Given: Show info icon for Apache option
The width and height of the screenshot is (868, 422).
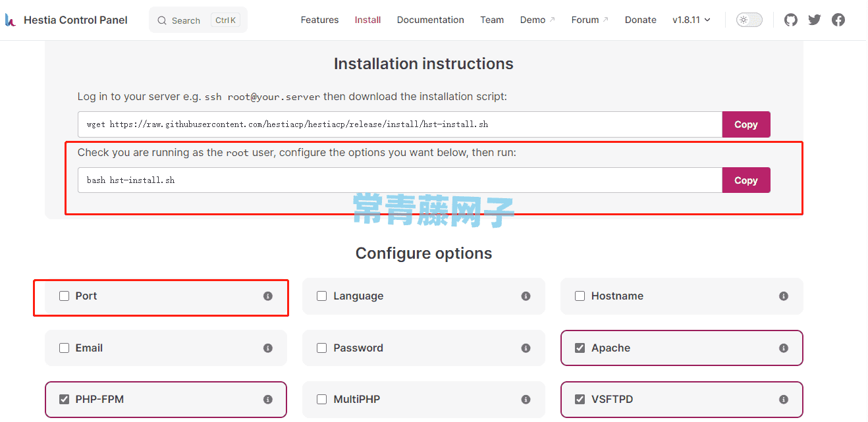Looking at the screenshot, I should [x=784, y=348].
